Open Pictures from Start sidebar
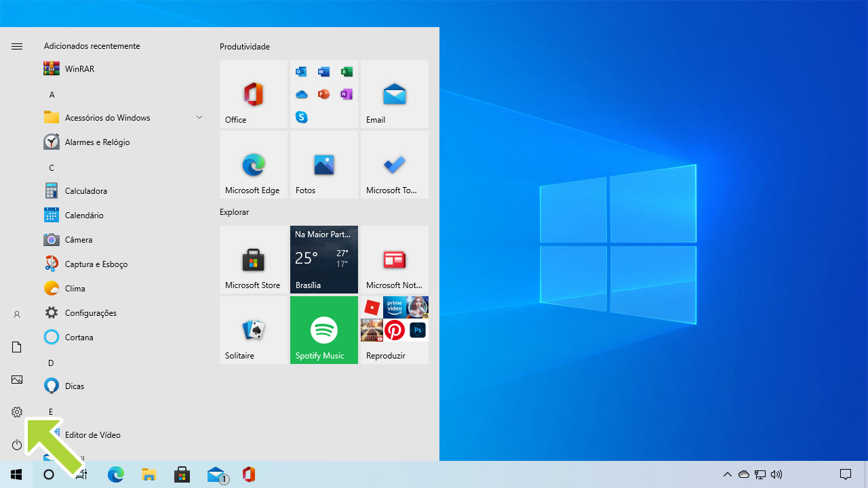Screen dimensions: 868x488 17,380
